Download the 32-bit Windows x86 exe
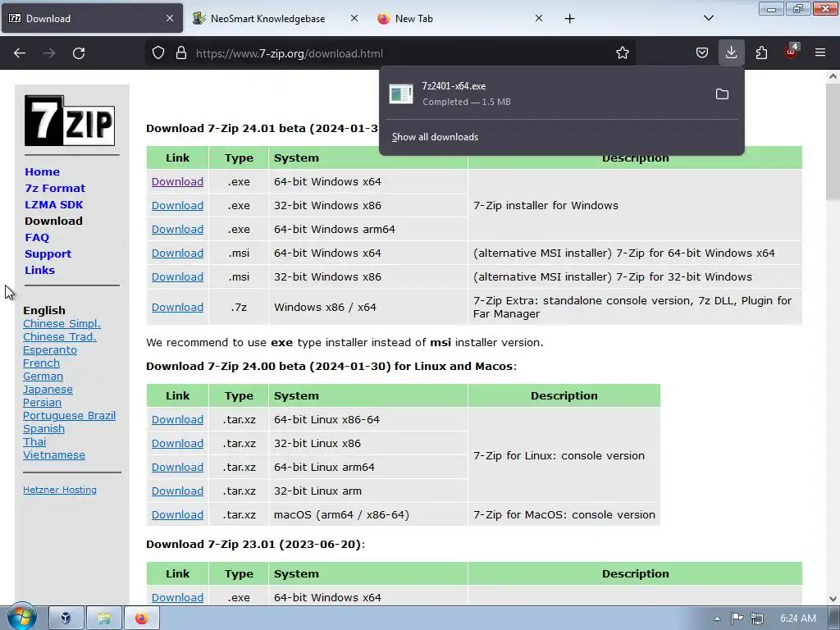This screenshot has height=630, width=840. 177,206
